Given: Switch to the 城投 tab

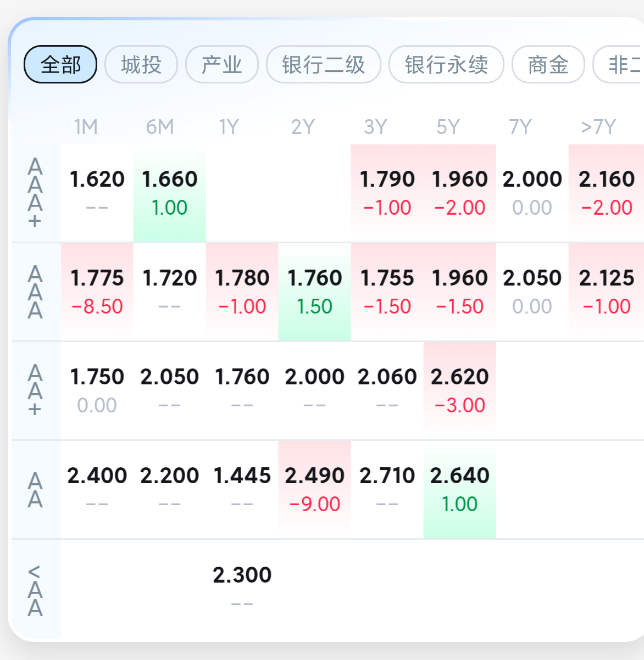Looking at the screenshot, I should click(x=141, y=64).
